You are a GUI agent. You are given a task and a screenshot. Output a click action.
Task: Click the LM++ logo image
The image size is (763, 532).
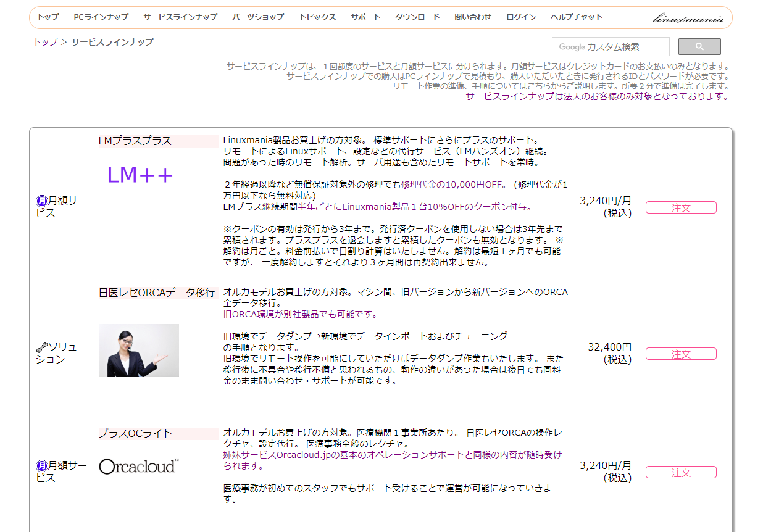point(140,175)
